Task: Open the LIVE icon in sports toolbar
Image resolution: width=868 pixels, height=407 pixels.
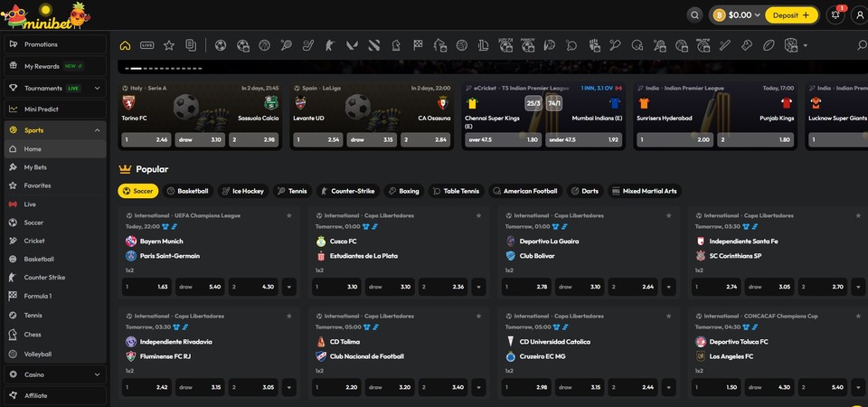Action: 146,45
